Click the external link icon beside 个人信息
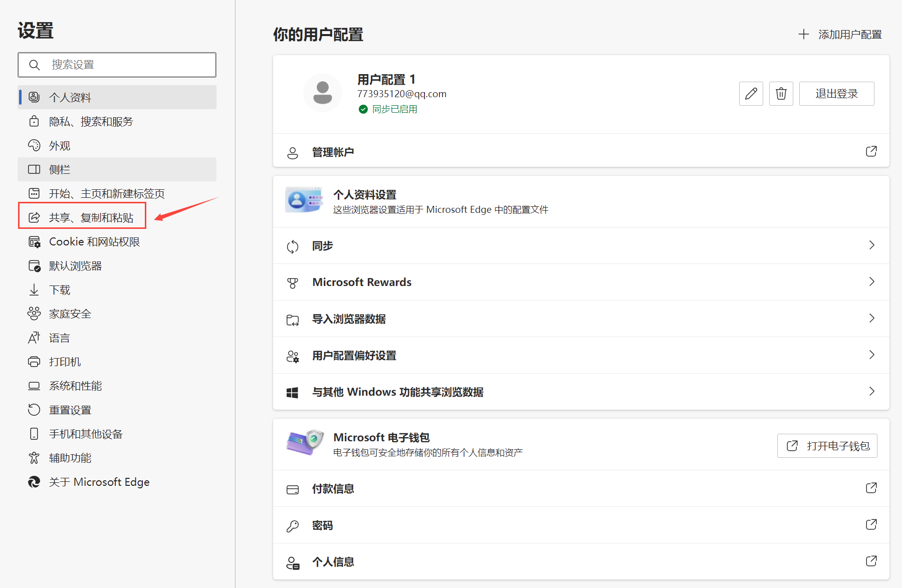 coord(871,561)
